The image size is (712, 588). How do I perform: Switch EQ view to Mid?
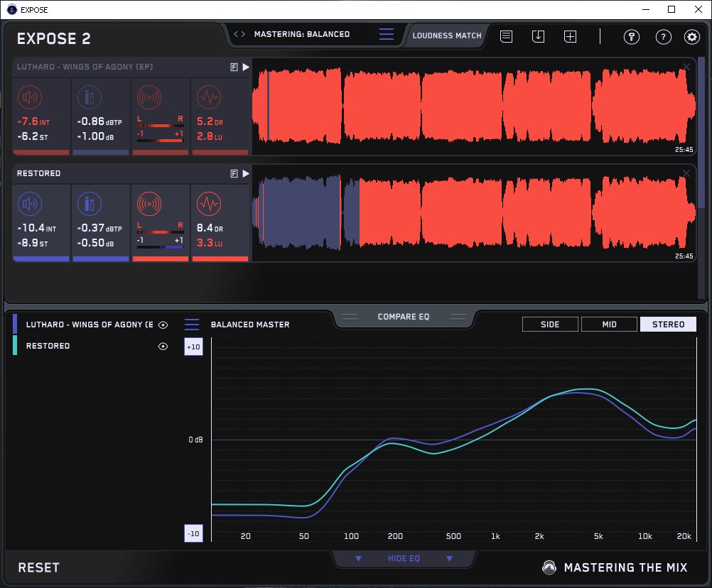tap(609, 325)
